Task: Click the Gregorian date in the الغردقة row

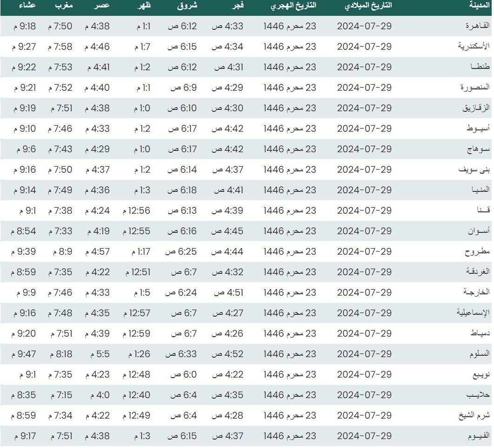Action: point(364,272)
